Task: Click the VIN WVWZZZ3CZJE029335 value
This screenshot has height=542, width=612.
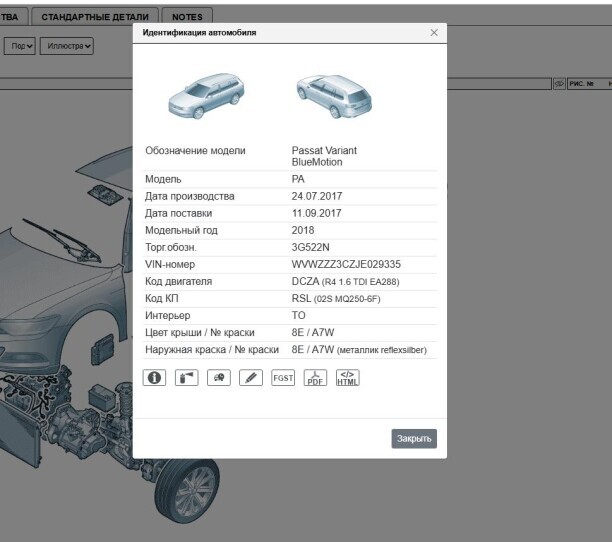Action: (346, 265)
